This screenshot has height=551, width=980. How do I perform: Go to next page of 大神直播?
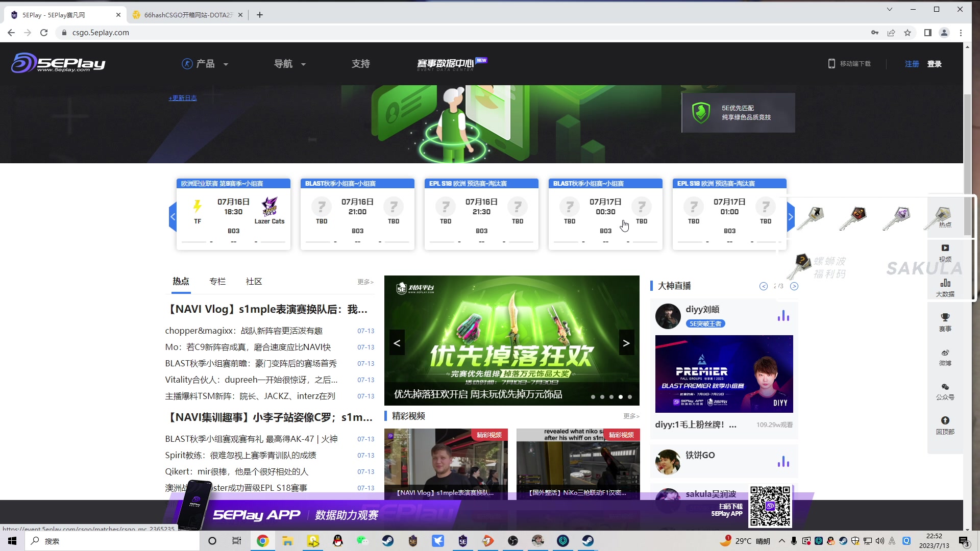[x=794, y=286]
